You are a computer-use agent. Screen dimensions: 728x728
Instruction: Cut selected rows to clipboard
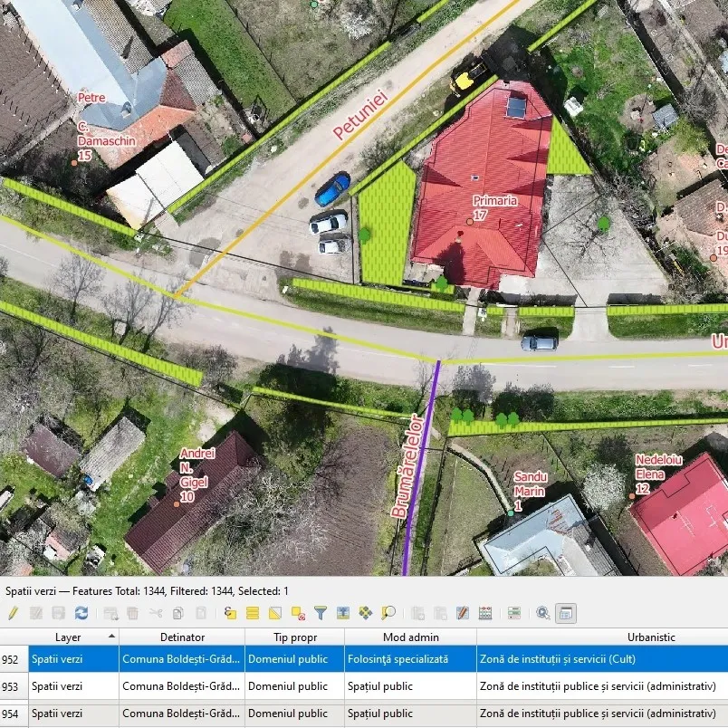point(156,612)
